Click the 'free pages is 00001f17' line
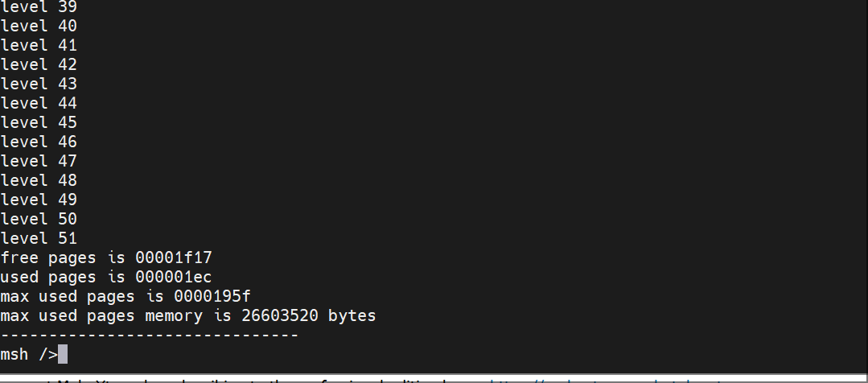Image resolution: width=868 pixels, height=383 pixels. [x=105, y=258]
